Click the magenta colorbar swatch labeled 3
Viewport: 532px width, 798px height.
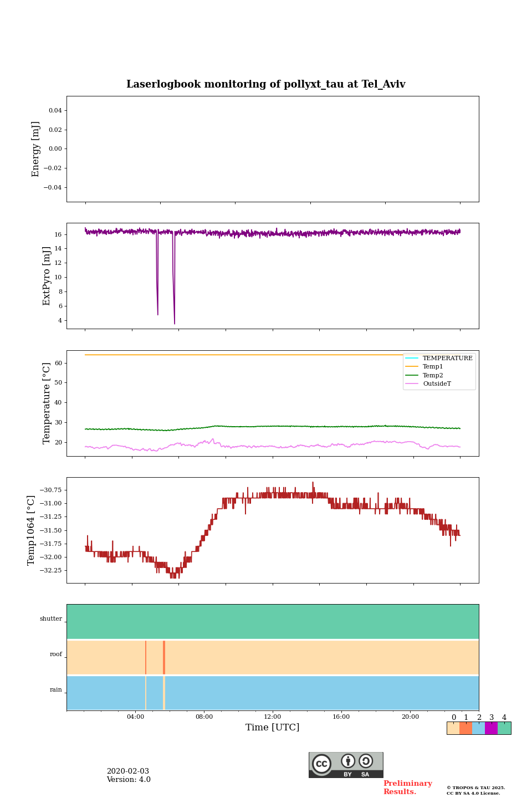point(491,728)
